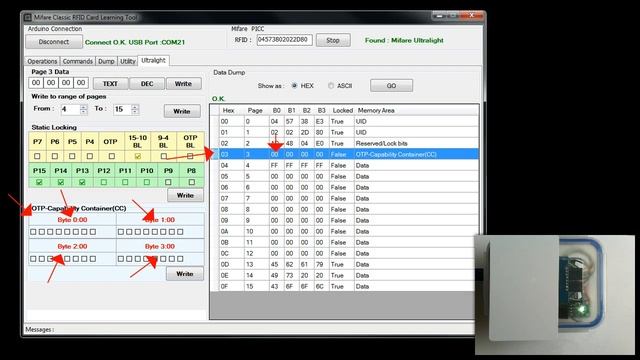Uncheck the P13 lock checkbox

tap(82, 182)
